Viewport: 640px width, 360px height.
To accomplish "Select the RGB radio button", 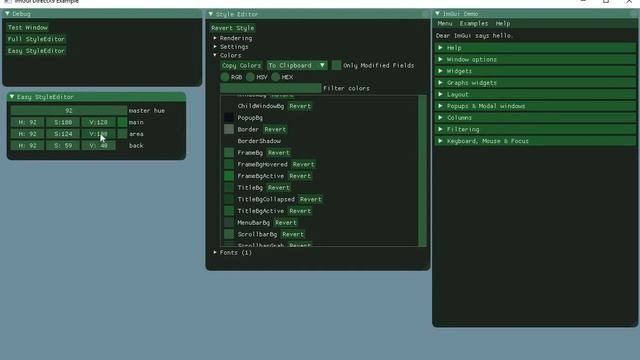I will coord(225,77).
